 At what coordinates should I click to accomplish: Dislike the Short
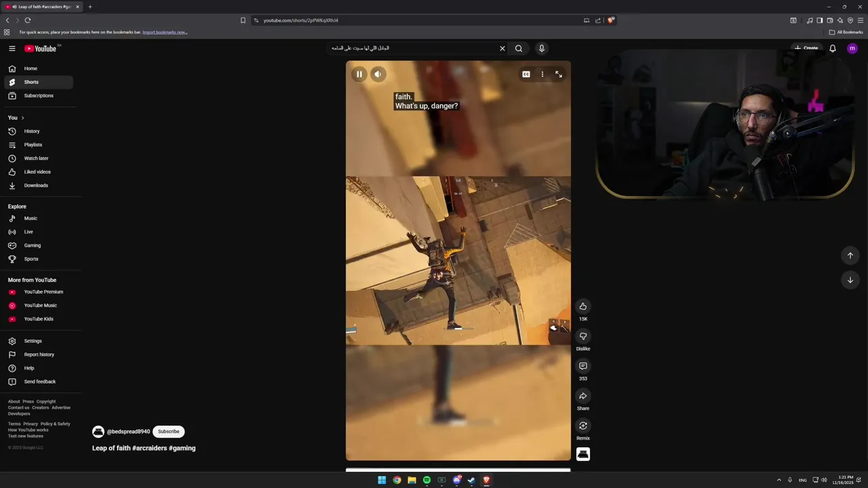click(583, 336)
